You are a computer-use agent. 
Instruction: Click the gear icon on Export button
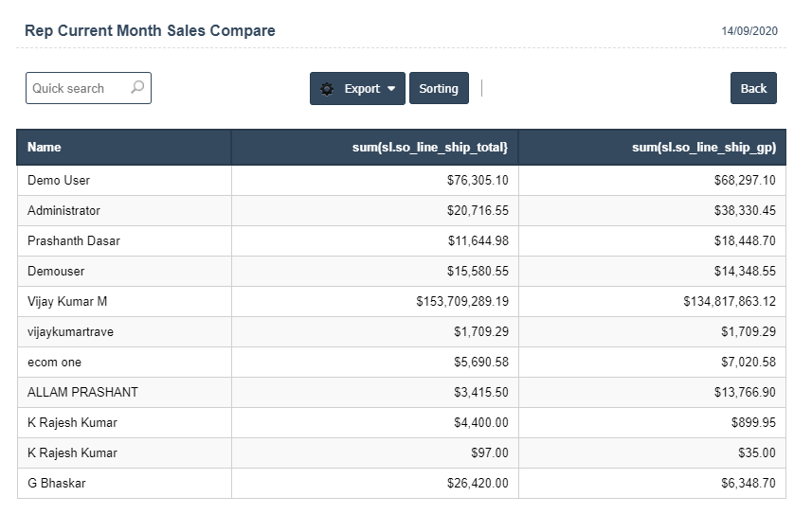[327, 89]
